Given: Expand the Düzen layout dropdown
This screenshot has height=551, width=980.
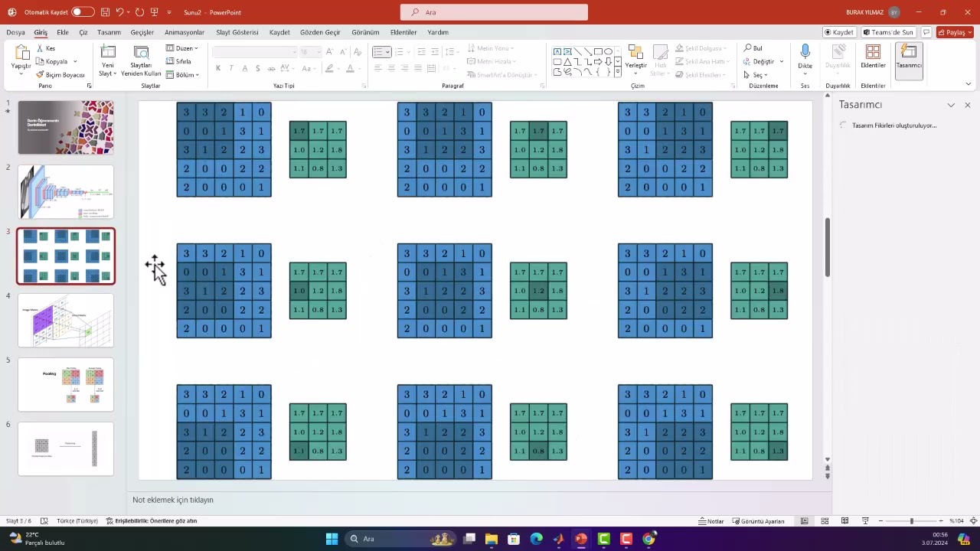Looking at the screenshot, I should click(182, 48).
